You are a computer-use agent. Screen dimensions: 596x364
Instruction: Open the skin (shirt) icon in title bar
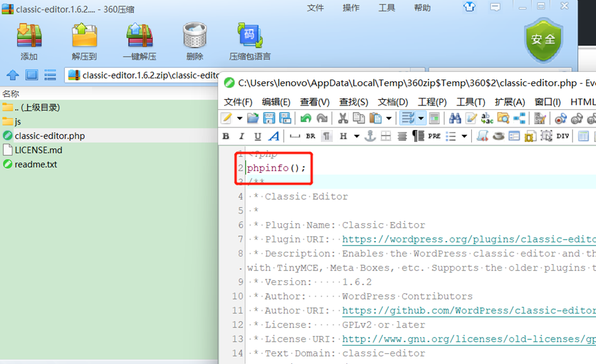pyautogui.click(x=469, y=6)
